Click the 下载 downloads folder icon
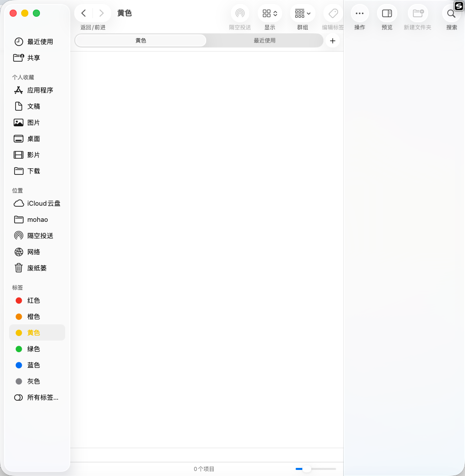465x476 pixels. [19, 171]
